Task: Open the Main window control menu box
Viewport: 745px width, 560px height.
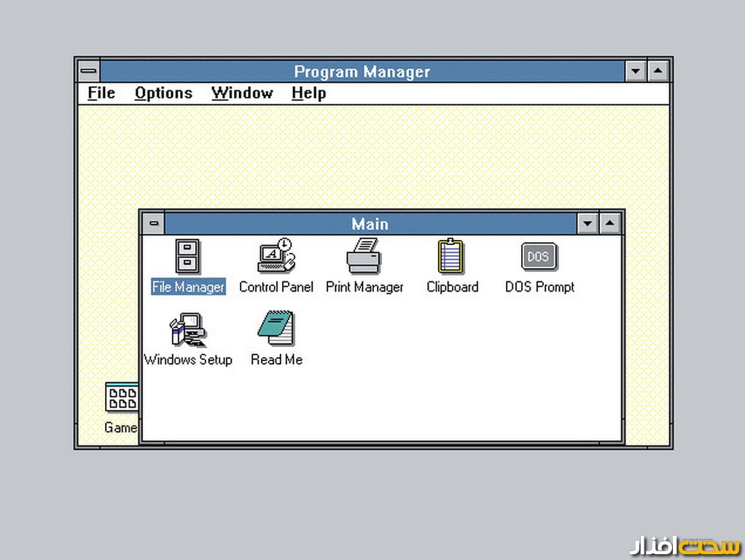Action: [152, 223]
